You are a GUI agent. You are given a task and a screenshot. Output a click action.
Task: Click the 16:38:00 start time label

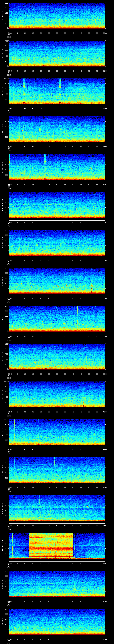[9, 374]
